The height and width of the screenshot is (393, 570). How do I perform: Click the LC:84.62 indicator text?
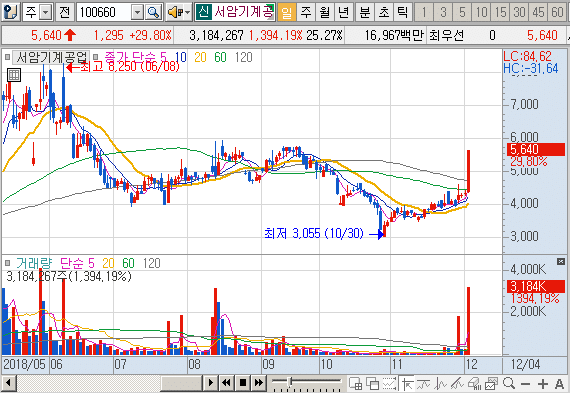point(527,56)
